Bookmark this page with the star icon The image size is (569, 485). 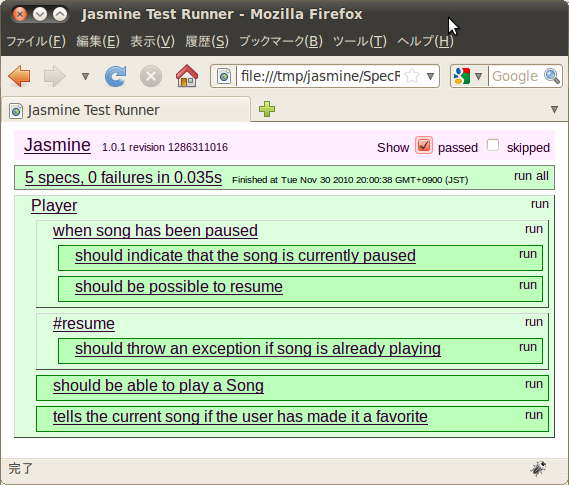click(x=412, y=76)
